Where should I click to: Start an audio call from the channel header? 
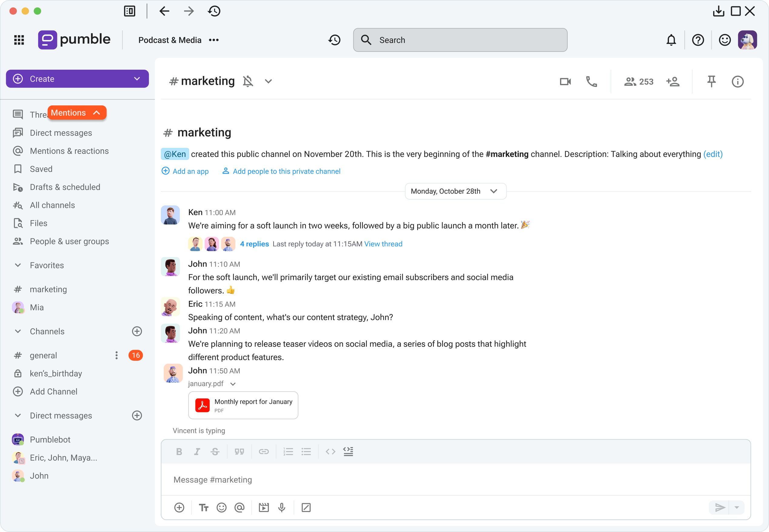(x=591, y=81)
